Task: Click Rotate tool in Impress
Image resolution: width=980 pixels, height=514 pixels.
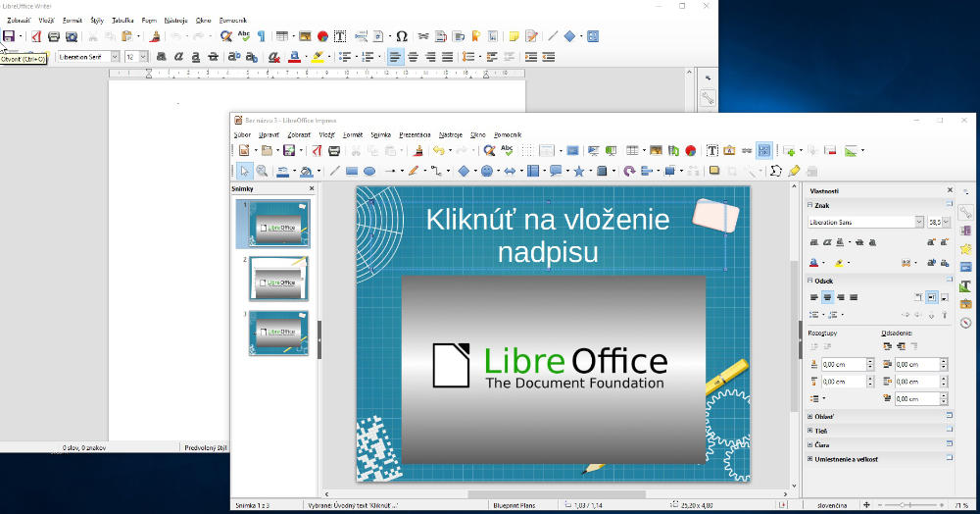Action: 629,171
